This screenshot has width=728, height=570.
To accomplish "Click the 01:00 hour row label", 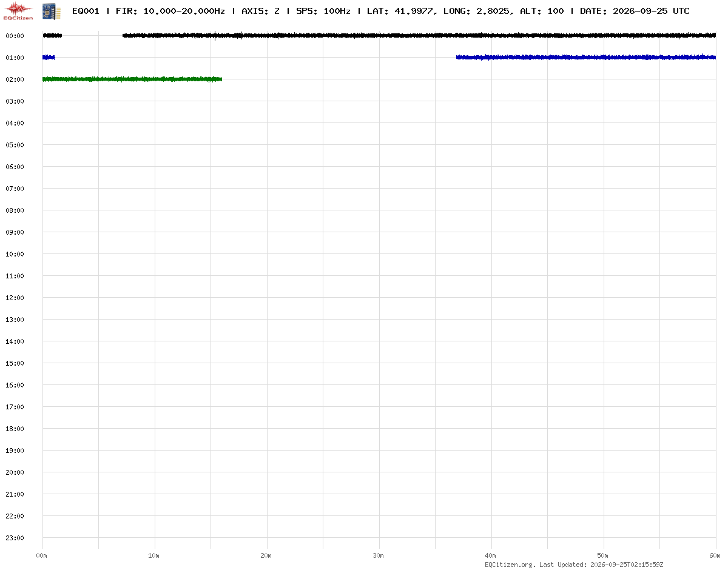I will [x=15, y=58].
